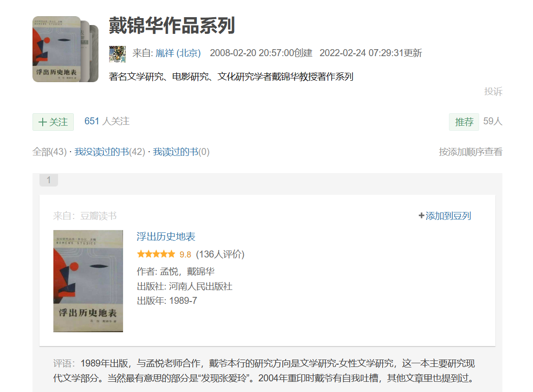Open user profile 胤祥 (北京)
This screenshot has height=392, width=533.
(x=178, y=53)
